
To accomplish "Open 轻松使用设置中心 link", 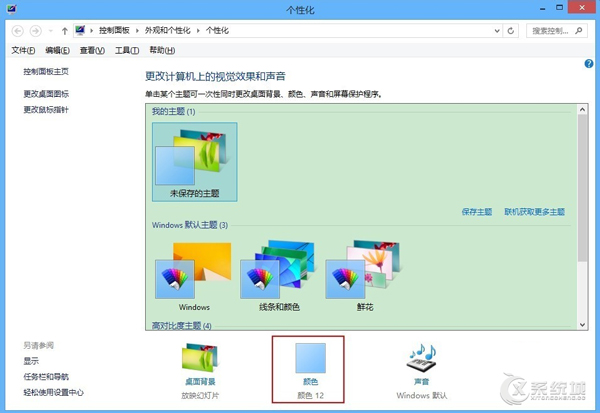I will click(x=53, y=392).
